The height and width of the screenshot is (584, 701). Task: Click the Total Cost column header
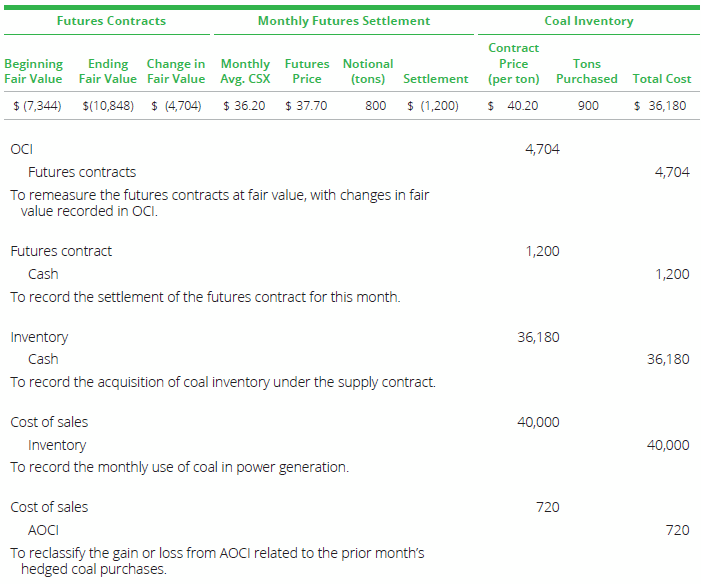click(x=661, y=79)
